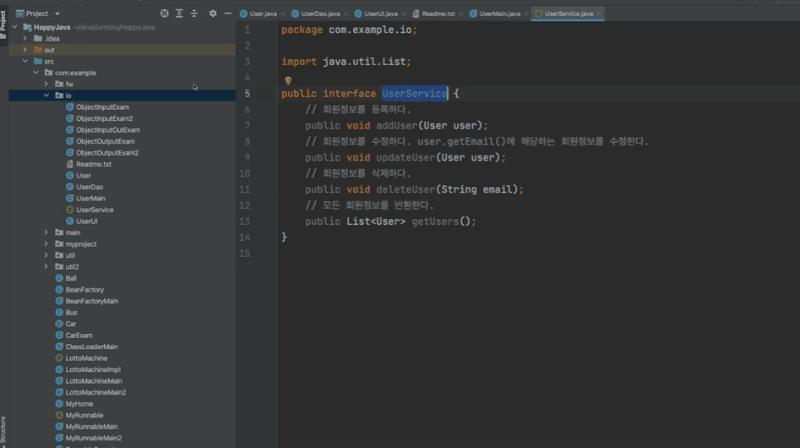The height and width of the screenshot is (448, 800).
Task: Select LottoMachine interface in project tree
Action: click(x=86, y=358)
